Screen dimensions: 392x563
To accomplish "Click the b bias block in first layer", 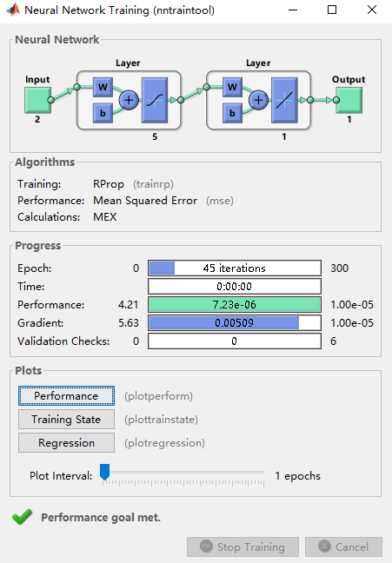I will click(x=103, y=113).
